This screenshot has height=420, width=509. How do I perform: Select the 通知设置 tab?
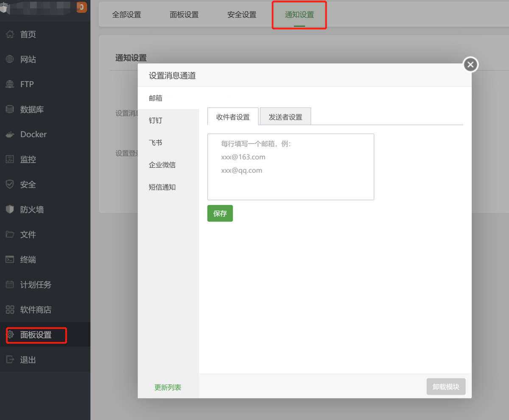[299, 14]
